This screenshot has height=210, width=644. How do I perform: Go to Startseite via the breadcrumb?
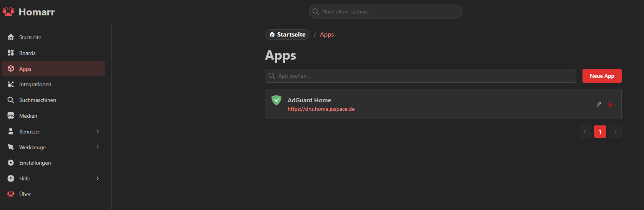287,35
